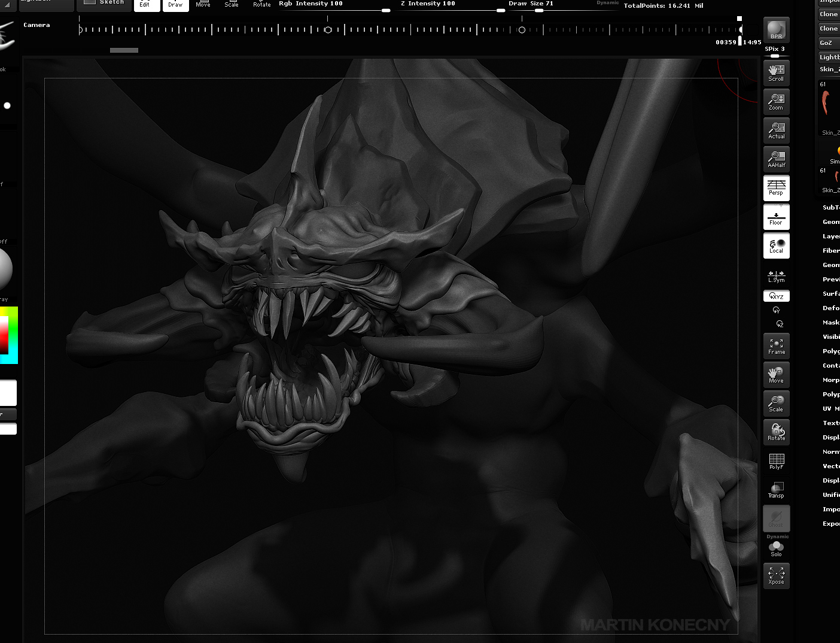Click the top-bar Scale mode button
Image resolution: width=840 pixels, height=643 pixels.
pyautogui.click(x=232, y=5)
